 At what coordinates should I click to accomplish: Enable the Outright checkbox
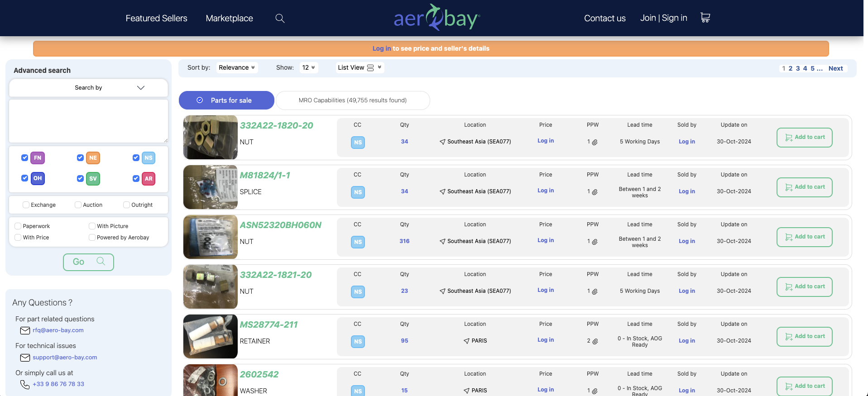click(x=126, y=205)
